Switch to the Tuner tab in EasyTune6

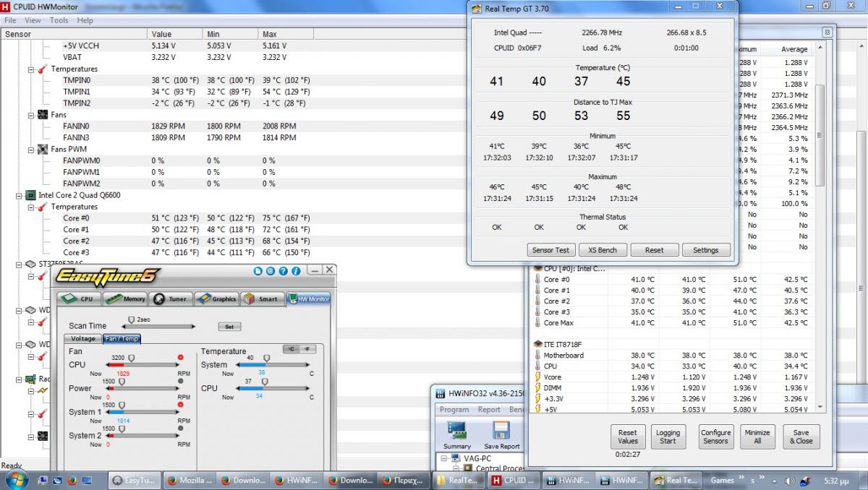[x=170, y=298]
